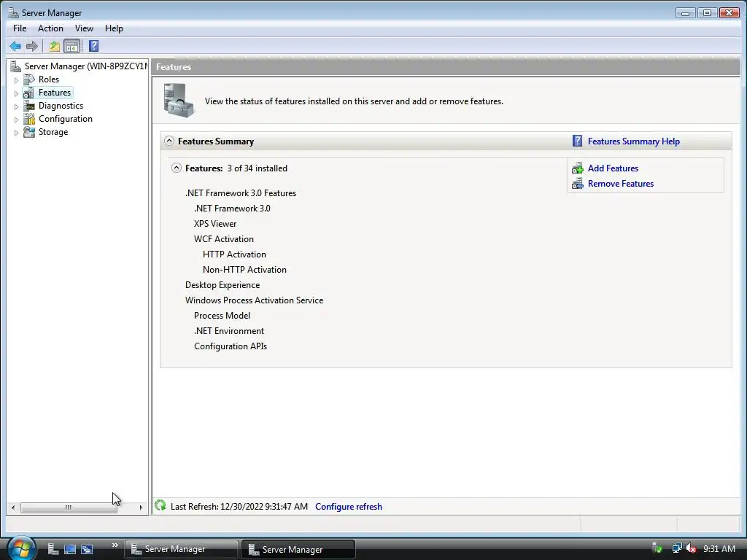The width and height of the screenshot is (747, 560).
Task: Click the Diagnostics node icon
Action: coord(29,106)
